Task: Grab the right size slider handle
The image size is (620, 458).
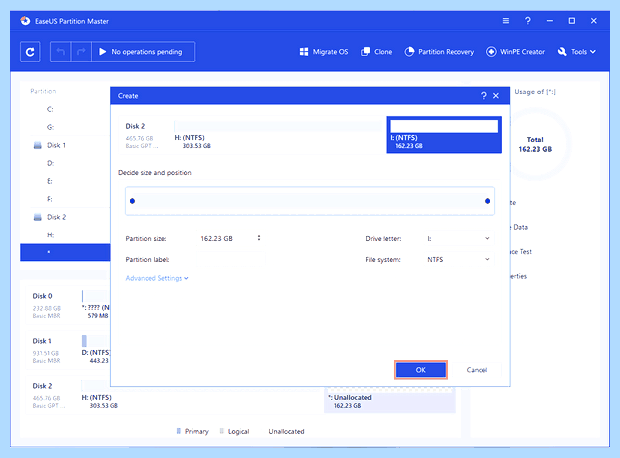Action: (488, 201)
